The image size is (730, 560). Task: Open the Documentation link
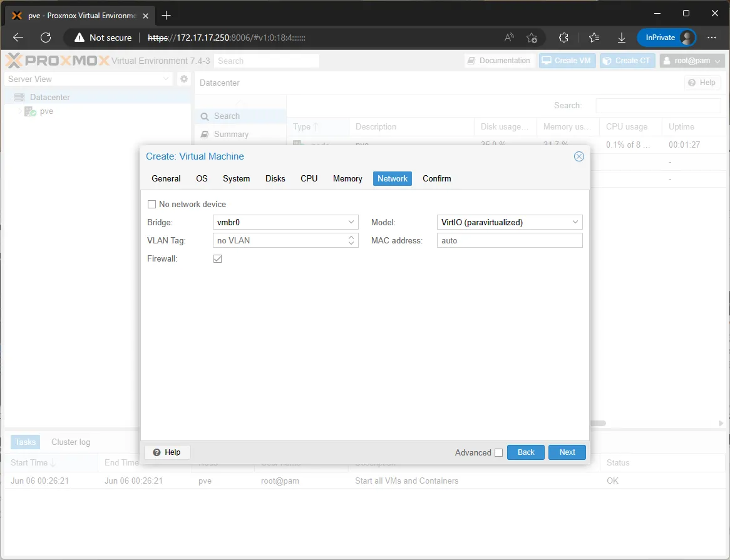pyautogui.click(x=500, y=61)
